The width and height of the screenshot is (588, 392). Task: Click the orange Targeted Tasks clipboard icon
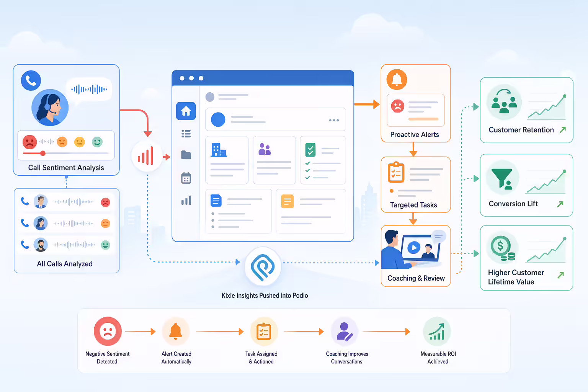click(396, 172)
